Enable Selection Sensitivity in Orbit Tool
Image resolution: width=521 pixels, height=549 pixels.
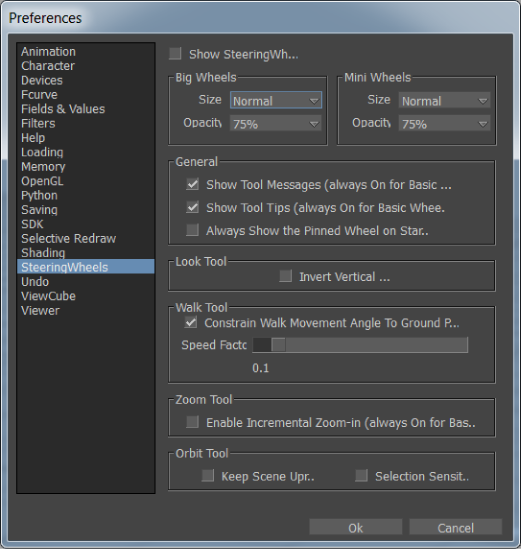tap(362, 476)
